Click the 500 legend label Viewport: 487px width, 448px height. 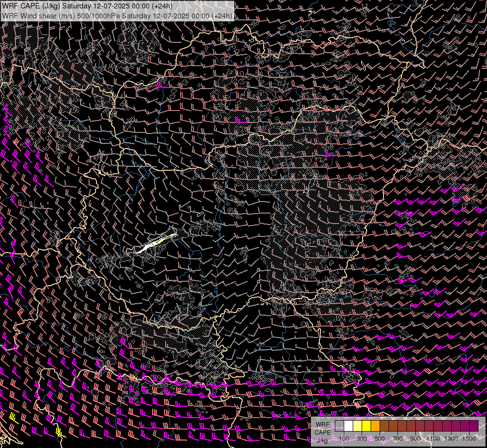[x=380, y=439]
